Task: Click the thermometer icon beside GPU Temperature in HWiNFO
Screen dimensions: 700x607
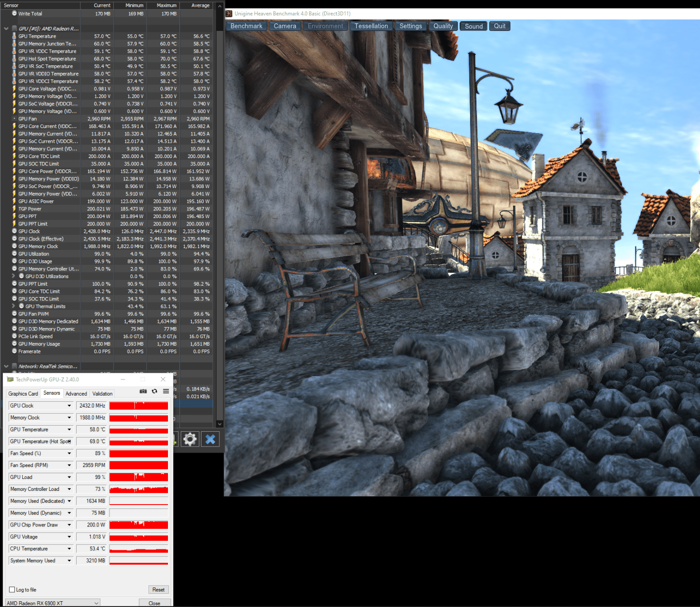Action: [x=14, y=36]
